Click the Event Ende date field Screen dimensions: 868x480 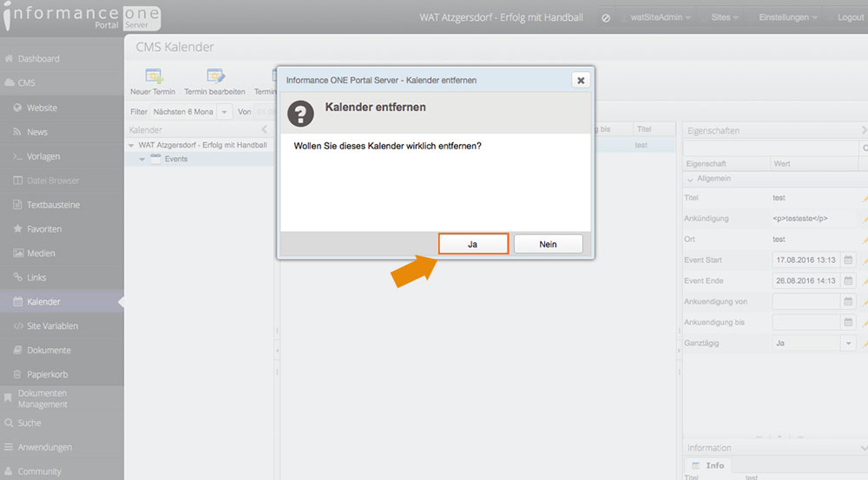pyautogui.click(x=806, y=280)
